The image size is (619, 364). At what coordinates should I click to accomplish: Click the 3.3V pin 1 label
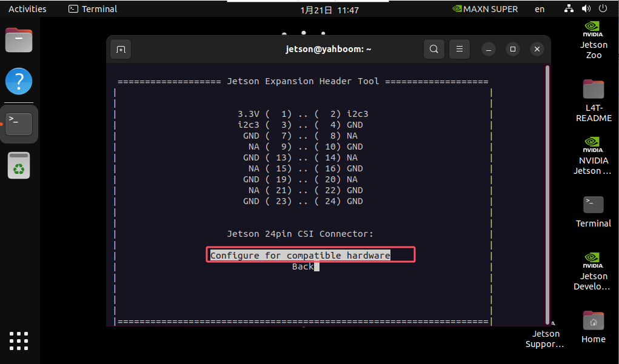tap(249, 114)
